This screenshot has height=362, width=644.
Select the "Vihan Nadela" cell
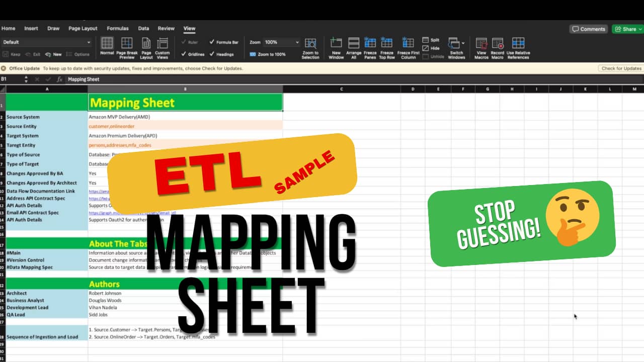(185, 307)
